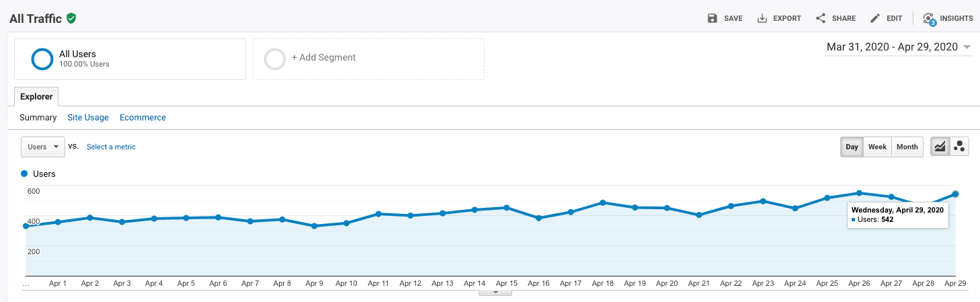Click the Apr 9 data point
The image size is (980, 302).
point(314,226)
